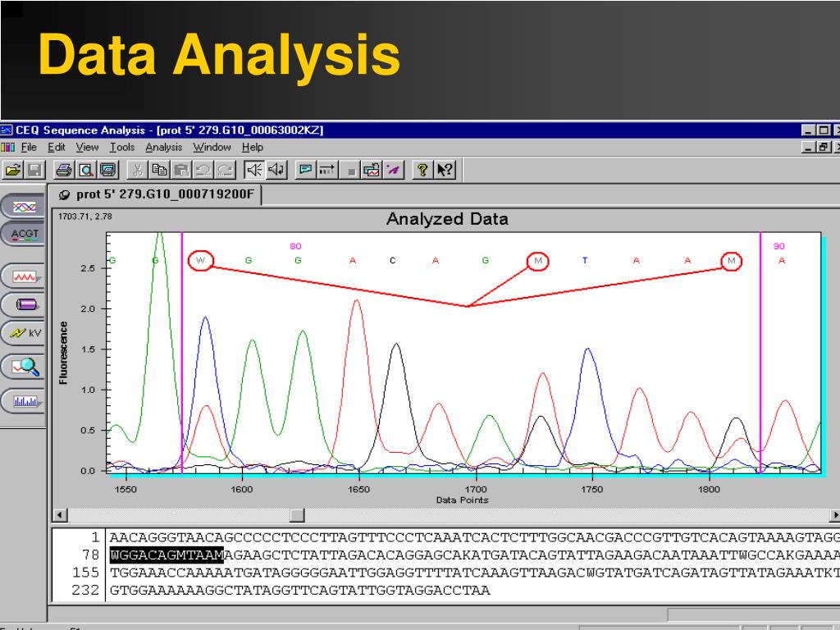This screenshot has height=630, width=840.
Task: Click the sequence row starting AACAGGGTAACAG
Action: (x=473, y=537)
